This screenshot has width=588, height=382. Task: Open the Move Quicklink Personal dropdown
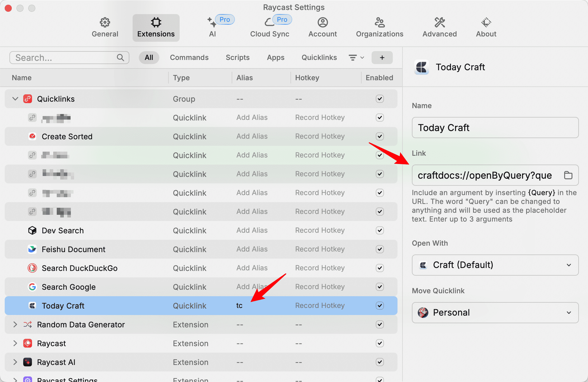pyautogui.click(x=495, y=313)
